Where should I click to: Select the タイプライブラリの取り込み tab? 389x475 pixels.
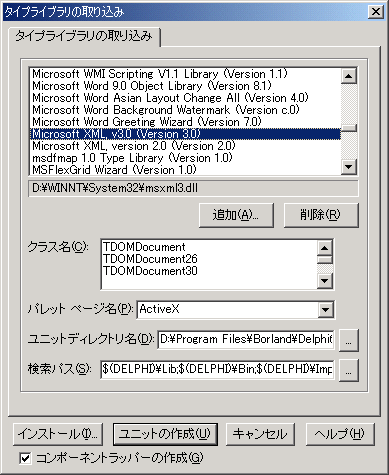pos(84,36)
